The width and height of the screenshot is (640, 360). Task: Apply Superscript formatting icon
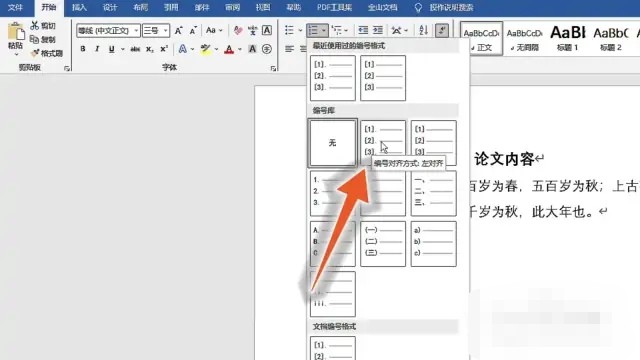[164, 49]
